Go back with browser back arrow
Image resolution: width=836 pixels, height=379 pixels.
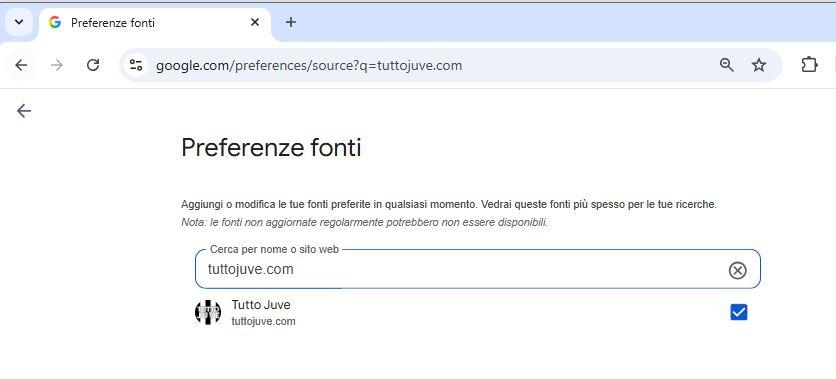[x=21, y=65]
